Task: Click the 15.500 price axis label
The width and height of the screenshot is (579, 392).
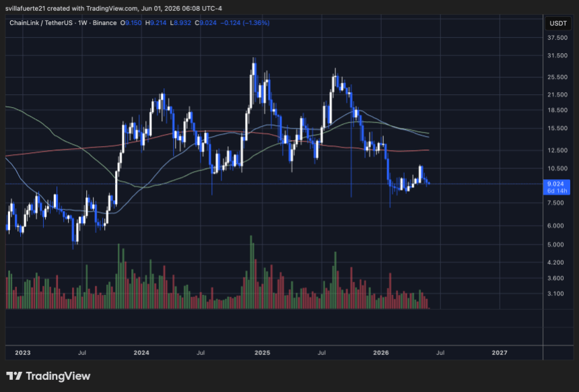Action: pos(557,128)
